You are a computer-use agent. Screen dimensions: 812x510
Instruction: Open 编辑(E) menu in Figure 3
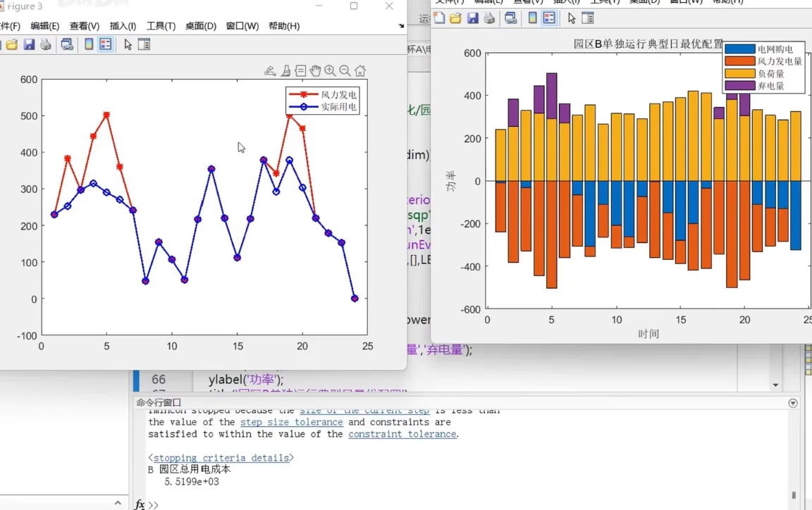(x=44, y=26)
